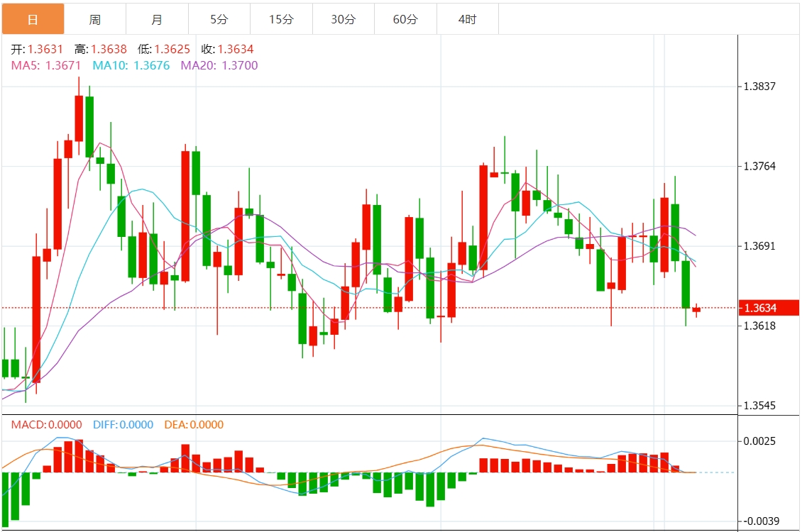The height and width of the screenshot is (532, 807).
Task: Click the high price 高:1.3638
Action: coord(100,50)
